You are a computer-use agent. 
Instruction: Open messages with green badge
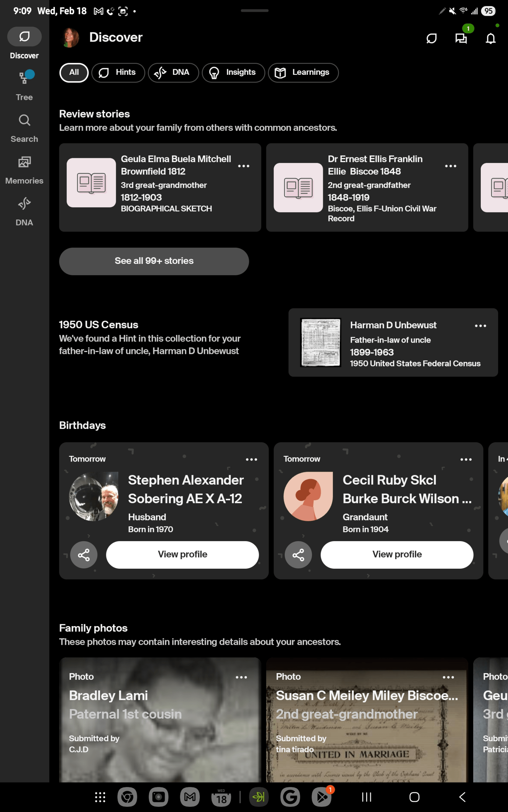click(x=461, y=38)
